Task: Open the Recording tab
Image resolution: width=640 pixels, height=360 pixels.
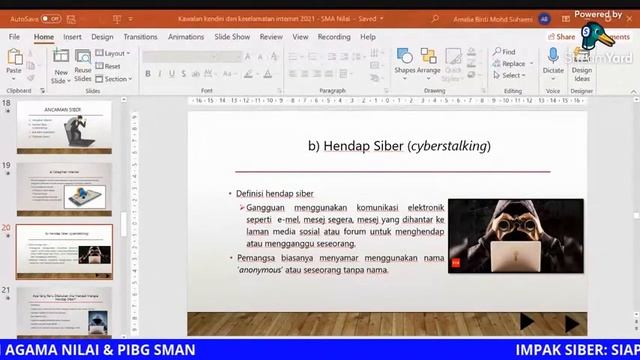Action: 334,37
